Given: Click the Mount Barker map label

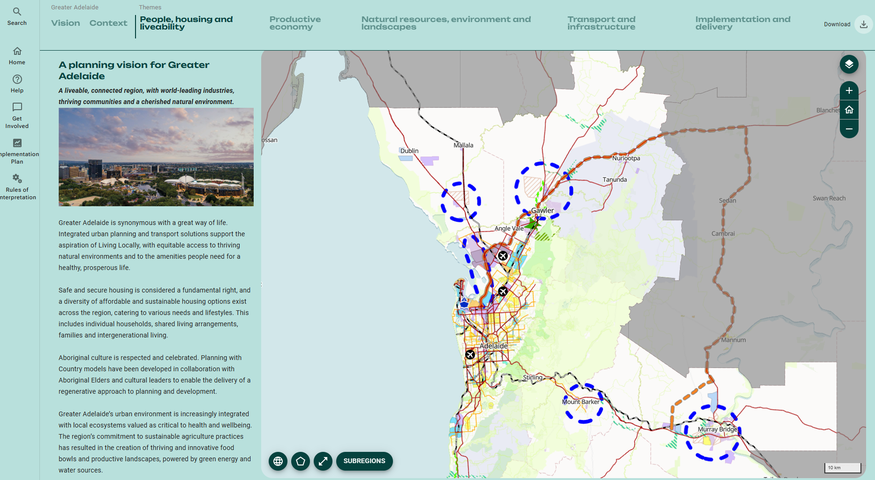Looking at the screenshot, I should 581,402.
